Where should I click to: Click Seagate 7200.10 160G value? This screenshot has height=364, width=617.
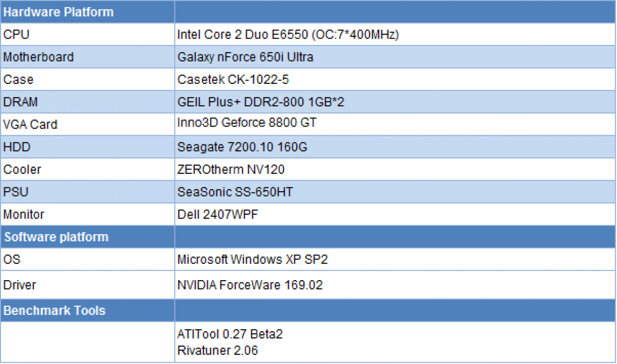click(x=242, y=147)
